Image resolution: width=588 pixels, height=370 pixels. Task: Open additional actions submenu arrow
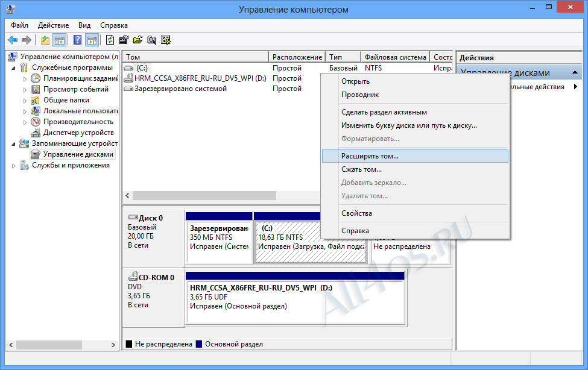point(575,87)
